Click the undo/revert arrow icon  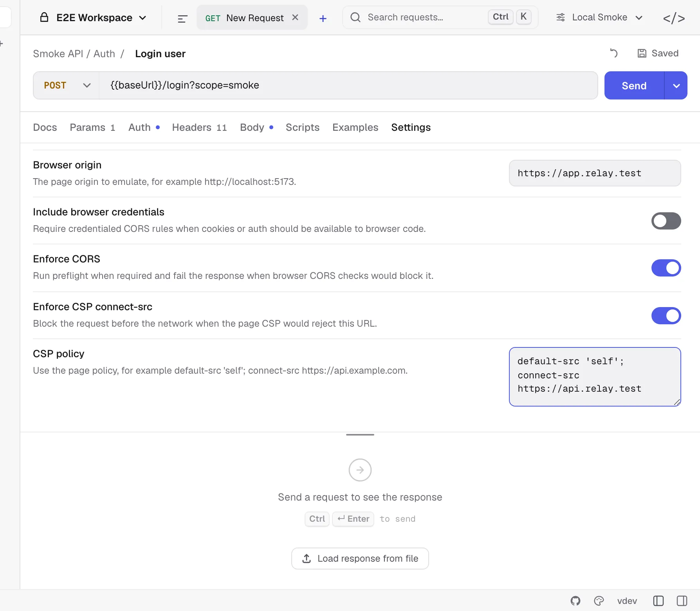tap(614, 53)
